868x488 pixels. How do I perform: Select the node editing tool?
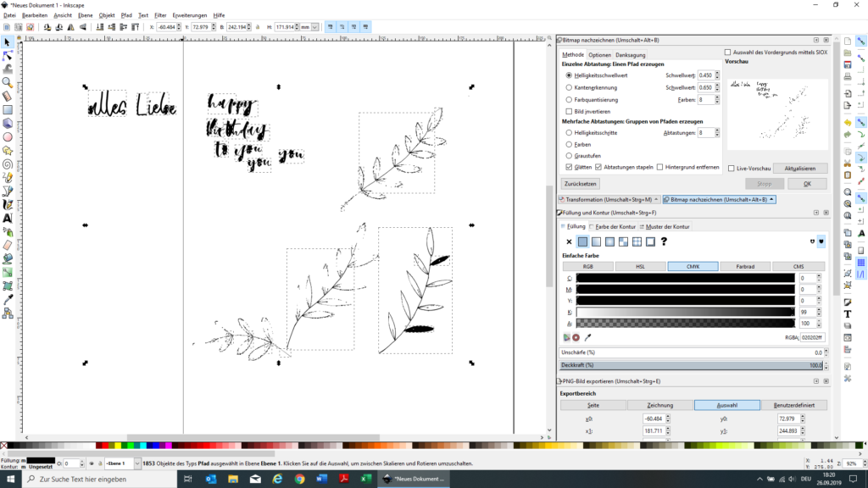8,56
